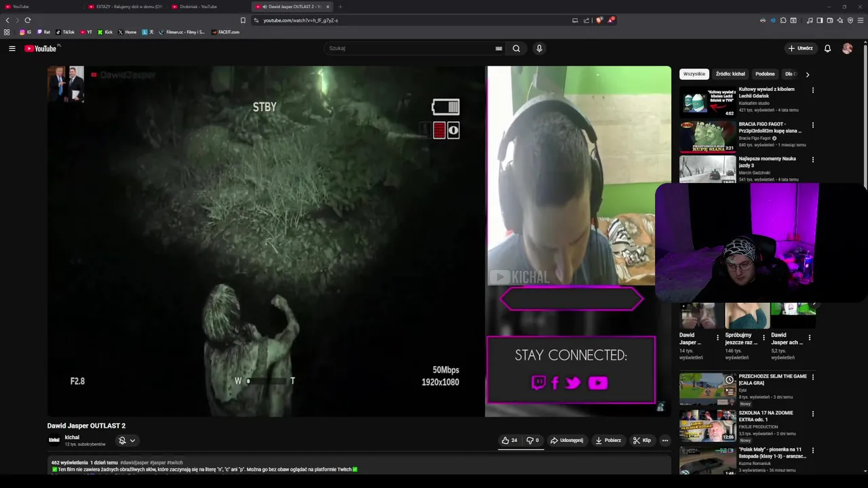This screenshot has width=868, height=488.
Task: Open the account avatar menu
Action: point(847,48)
